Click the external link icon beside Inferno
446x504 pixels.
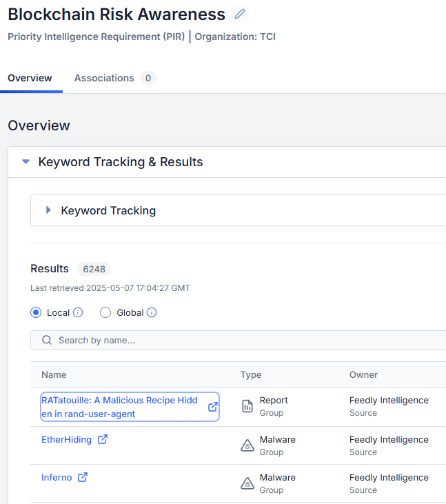pyautogui.click(x=83, y=477)
